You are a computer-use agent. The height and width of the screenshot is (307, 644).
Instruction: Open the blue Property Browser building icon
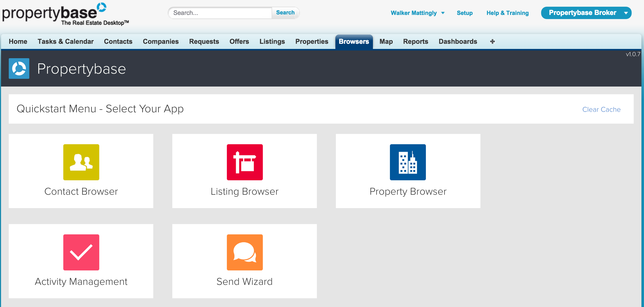click(x=408, y=162)
